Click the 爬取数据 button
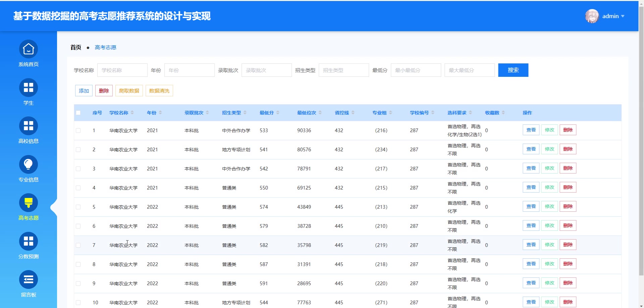The image size is (644, 308). pos(129,91)
